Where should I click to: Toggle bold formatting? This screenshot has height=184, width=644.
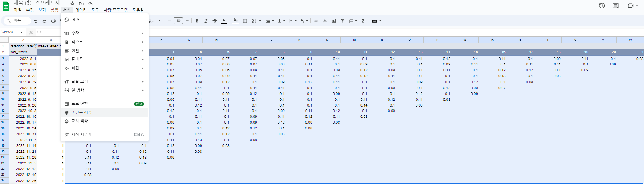(197, 21)
